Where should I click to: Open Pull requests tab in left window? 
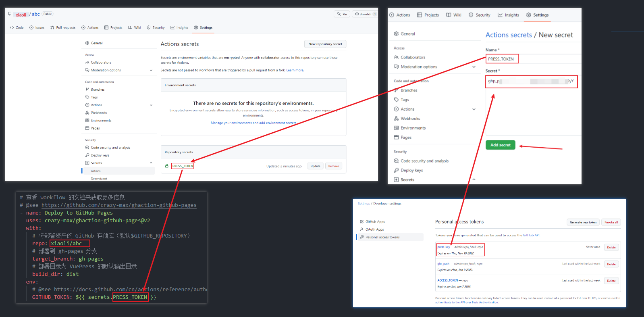[63, 27]
